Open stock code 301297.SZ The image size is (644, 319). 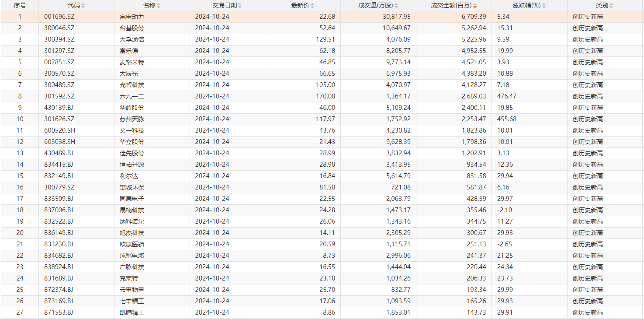(59, 51)
